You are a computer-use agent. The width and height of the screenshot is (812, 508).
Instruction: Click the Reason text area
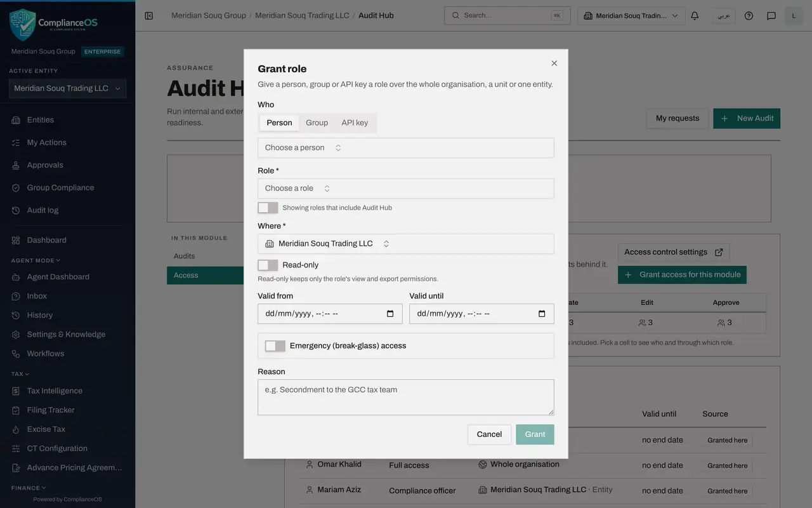tap(406, 398)
